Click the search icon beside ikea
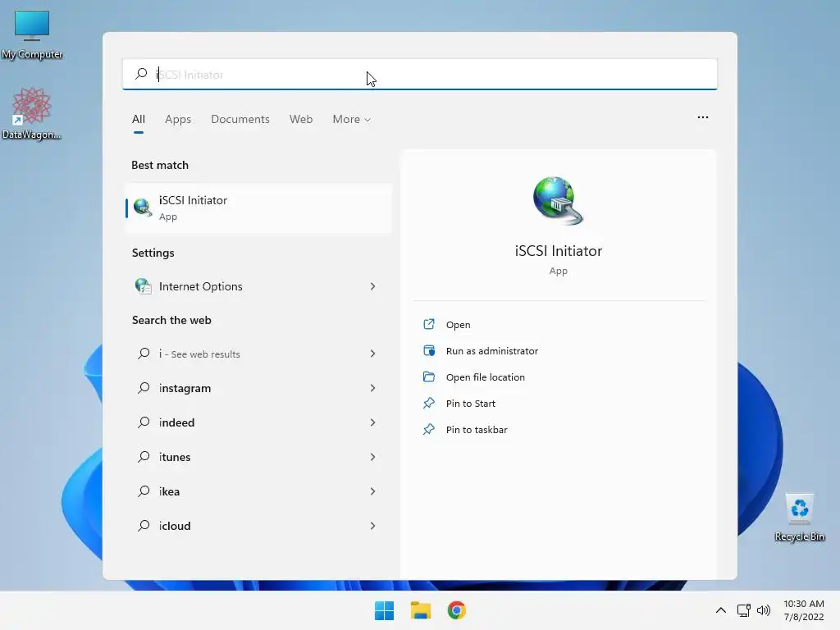The height and width of the screenshot is (630, 840). coord(144,491)
